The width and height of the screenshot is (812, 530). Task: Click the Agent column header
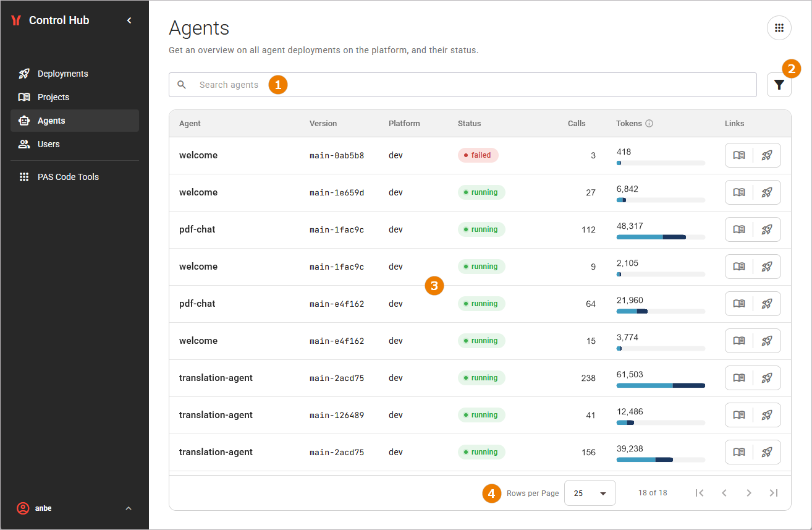190,124
